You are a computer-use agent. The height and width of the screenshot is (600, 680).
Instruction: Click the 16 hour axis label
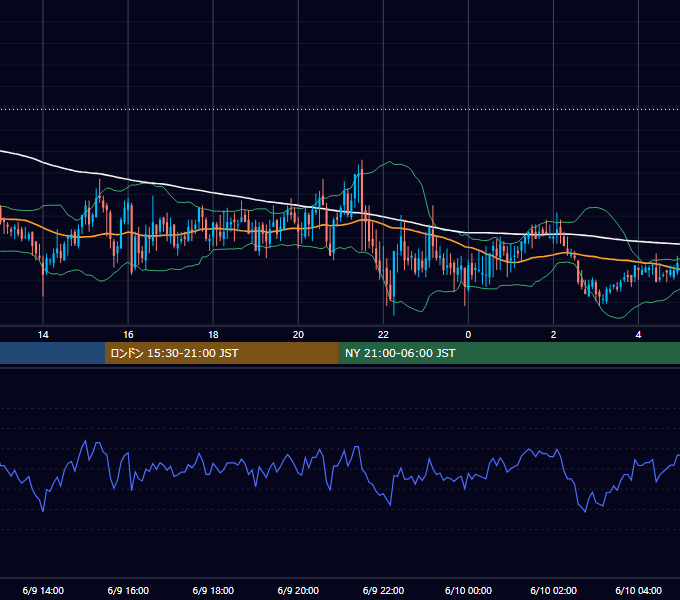tap(128, 335)
